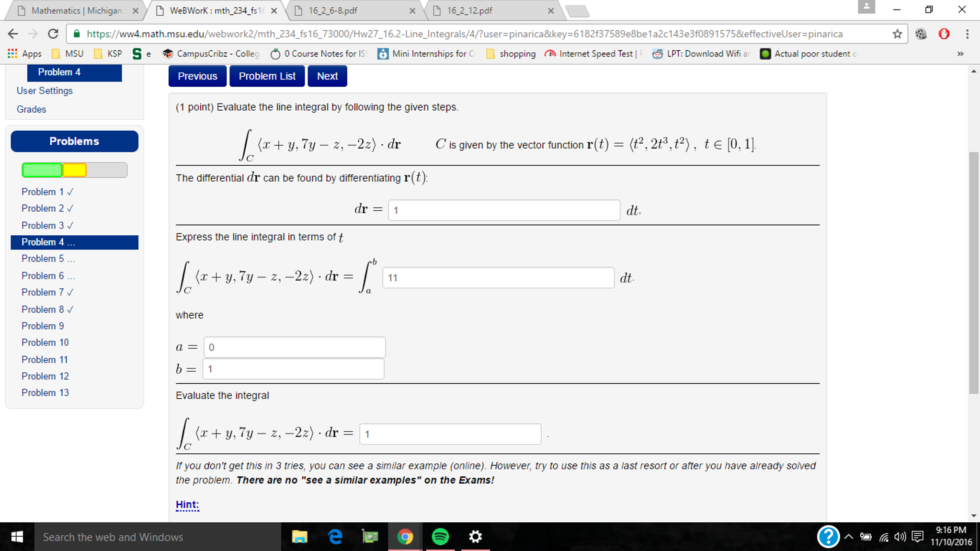Click the green segment of the progress bar
980x551 pixels.
click(x=41, y=170)
